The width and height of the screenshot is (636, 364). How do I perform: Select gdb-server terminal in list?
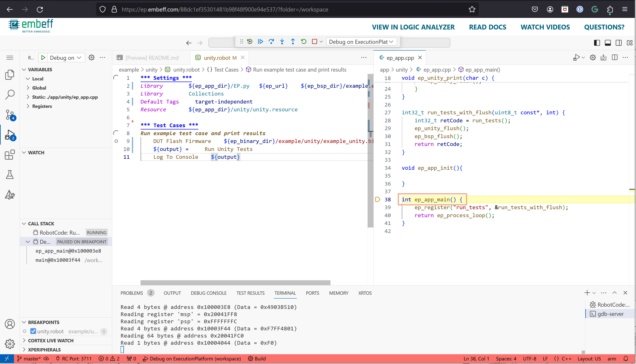tap(610, 314)
